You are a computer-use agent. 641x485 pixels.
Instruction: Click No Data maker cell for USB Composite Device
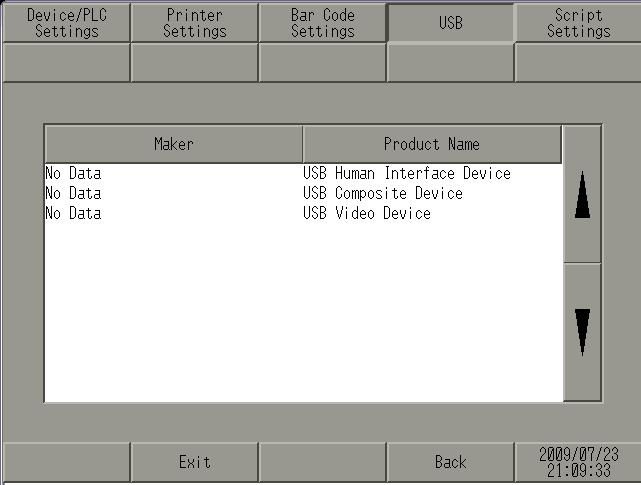point(73,194)
